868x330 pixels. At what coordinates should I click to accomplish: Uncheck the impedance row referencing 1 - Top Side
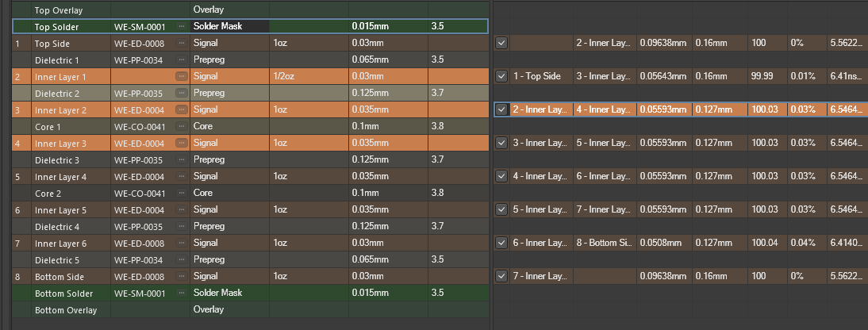[501, 76]
